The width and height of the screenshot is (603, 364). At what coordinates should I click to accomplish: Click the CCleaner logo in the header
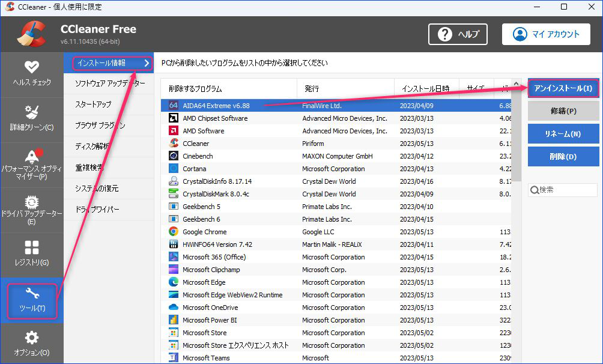(32, 34)
